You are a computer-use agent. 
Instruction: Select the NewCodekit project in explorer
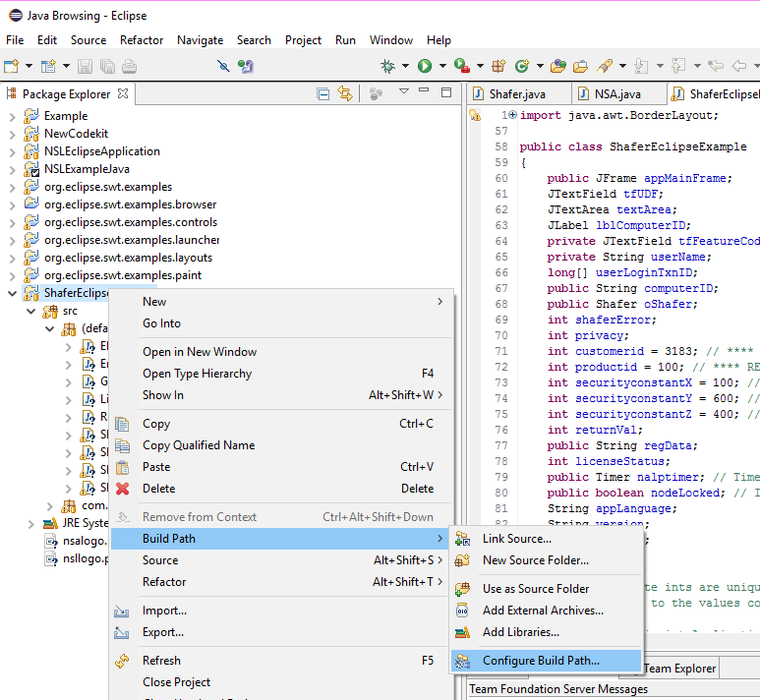[x=76, y=134]
